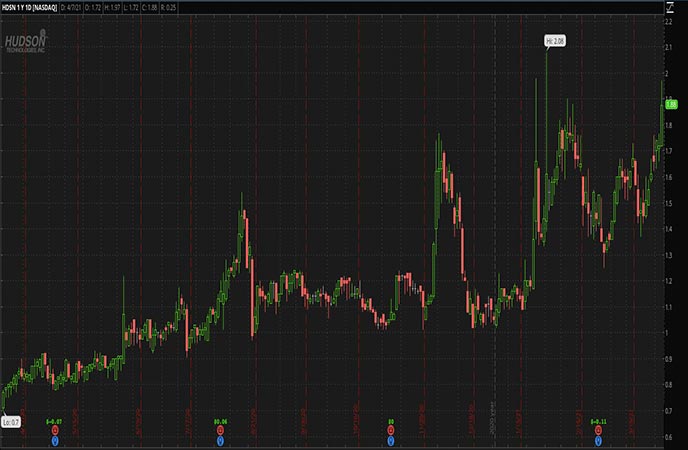This screenshot has width=688, height=450.
Task: Click the Hi: 2.08 price bubble
Action: click(x=555, y=41)
